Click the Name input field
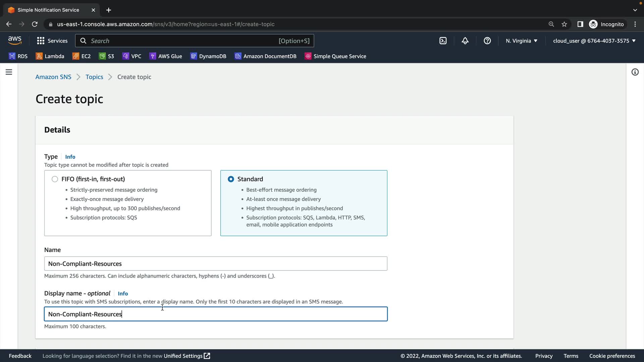 (x=215, y=264)
